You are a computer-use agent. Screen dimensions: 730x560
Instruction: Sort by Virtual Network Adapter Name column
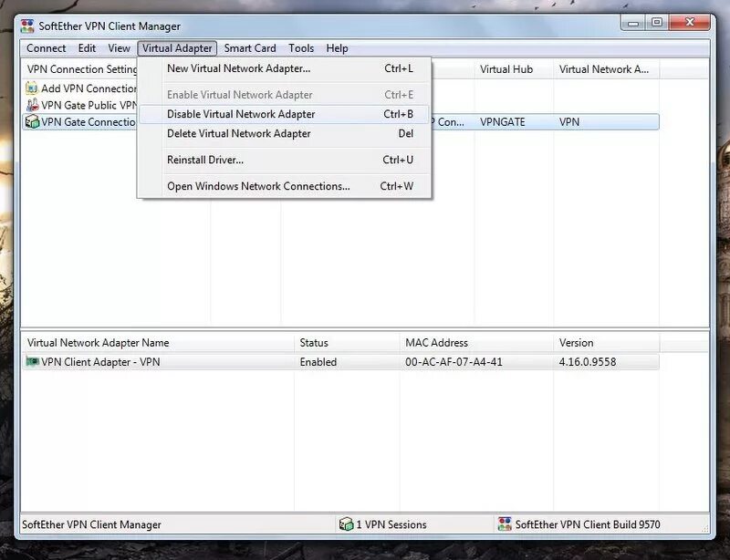click(158, 343)
